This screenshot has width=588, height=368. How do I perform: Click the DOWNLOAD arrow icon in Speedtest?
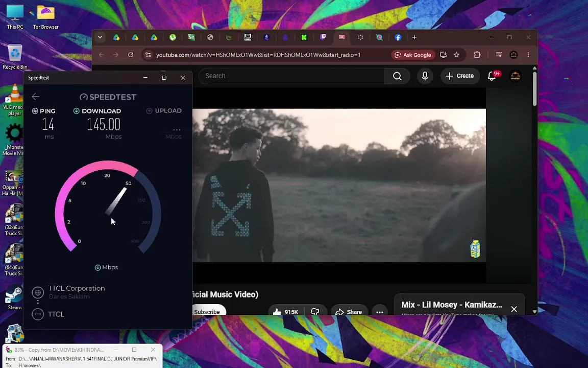(77, 111)
